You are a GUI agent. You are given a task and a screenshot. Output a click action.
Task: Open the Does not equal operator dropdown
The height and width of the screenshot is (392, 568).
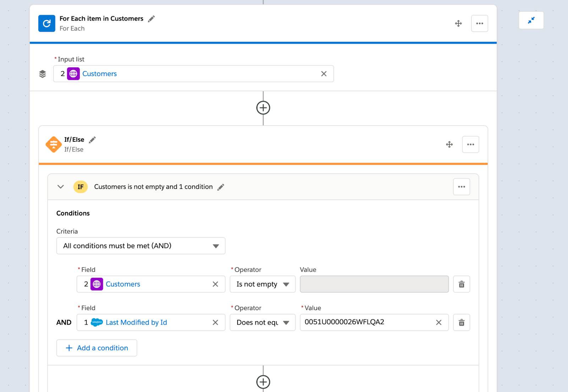point(263,322)
